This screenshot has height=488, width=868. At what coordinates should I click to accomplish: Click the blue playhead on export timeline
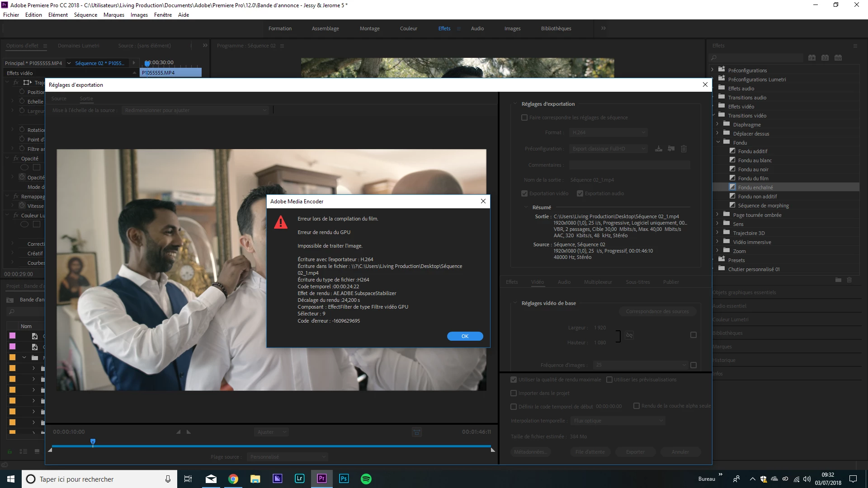pyautogui.click(x=93, y=441)
